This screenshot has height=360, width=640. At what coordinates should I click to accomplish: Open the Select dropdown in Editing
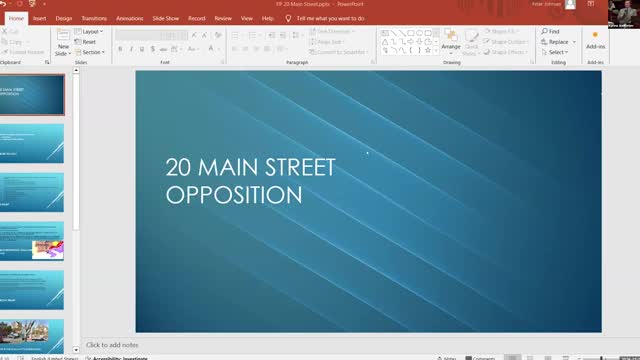pos(555,52)
